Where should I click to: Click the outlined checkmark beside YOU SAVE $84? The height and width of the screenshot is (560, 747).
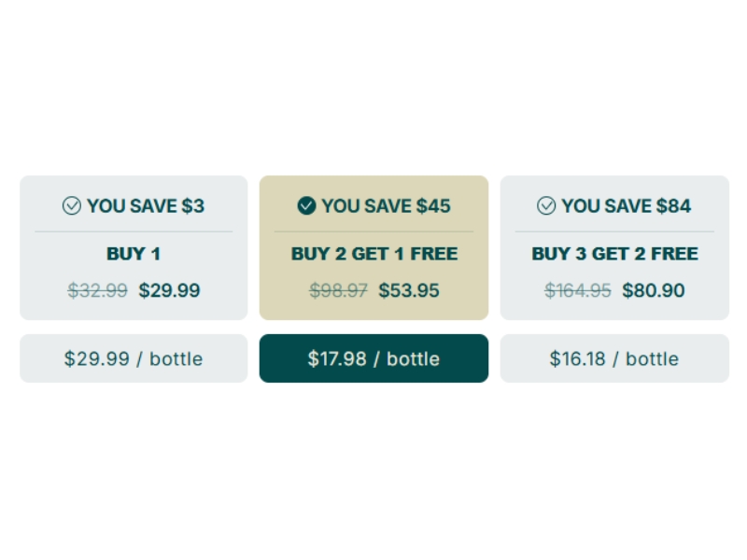coord(546,206)
